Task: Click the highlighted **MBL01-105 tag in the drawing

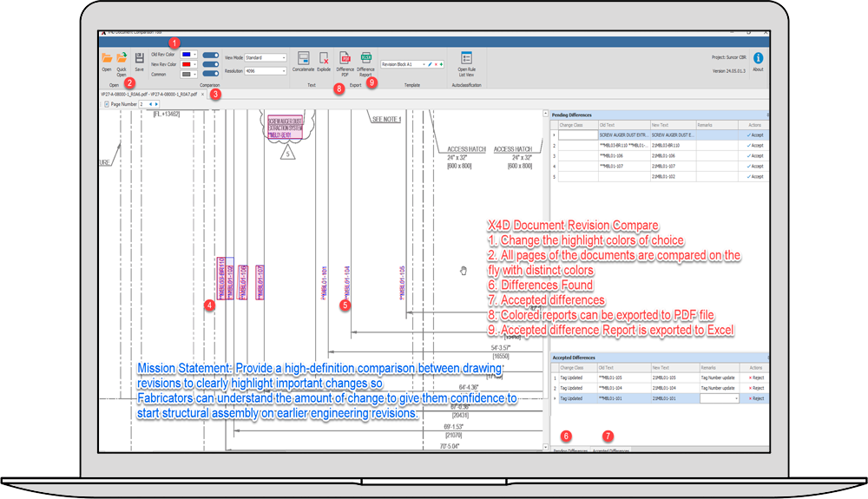Action: click(x=403, y=283)
